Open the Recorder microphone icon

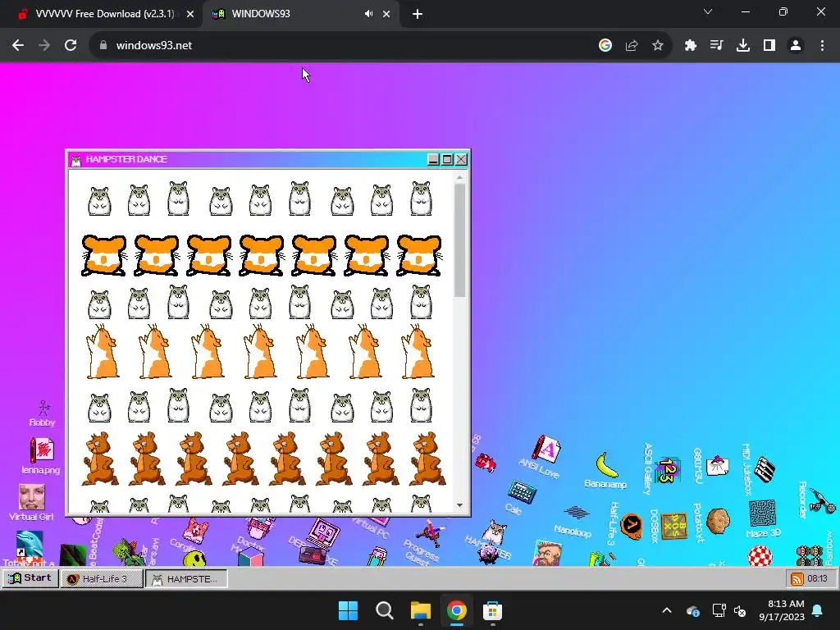822,500
